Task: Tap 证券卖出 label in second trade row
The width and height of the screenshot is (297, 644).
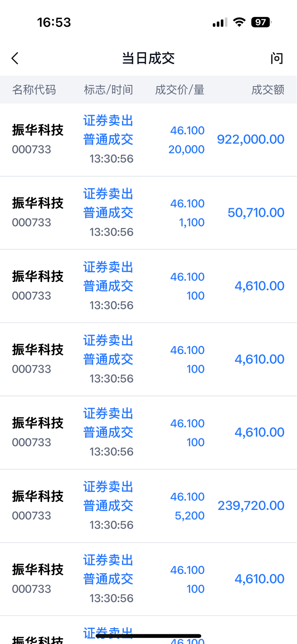Action: coord(109,194)
